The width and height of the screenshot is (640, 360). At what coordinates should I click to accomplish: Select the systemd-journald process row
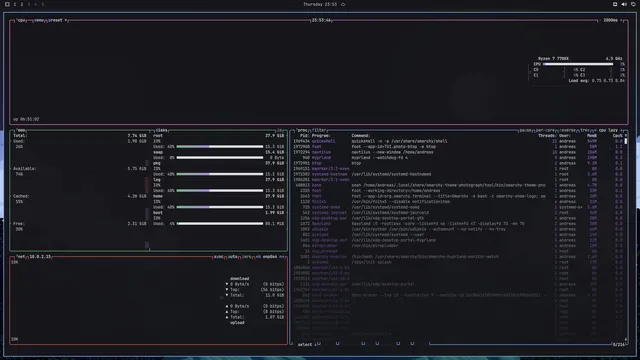tap(458, 213)
